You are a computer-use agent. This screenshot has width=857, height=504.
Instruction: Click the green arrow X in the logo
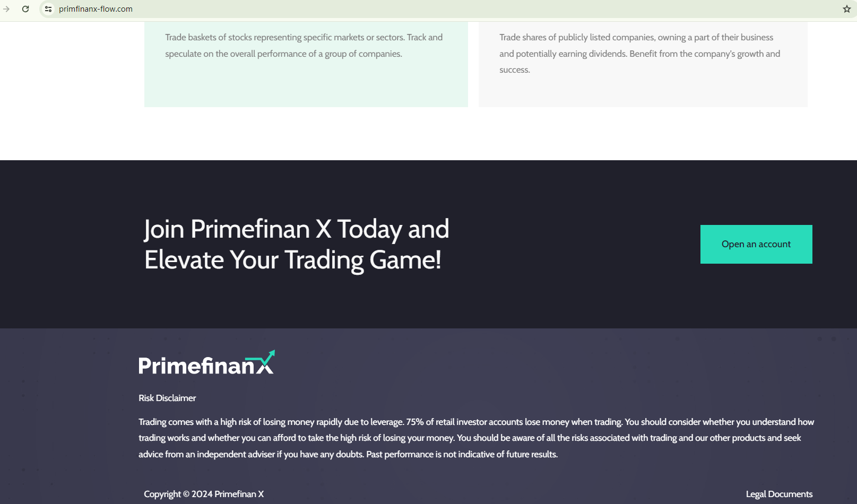[266, 362]
